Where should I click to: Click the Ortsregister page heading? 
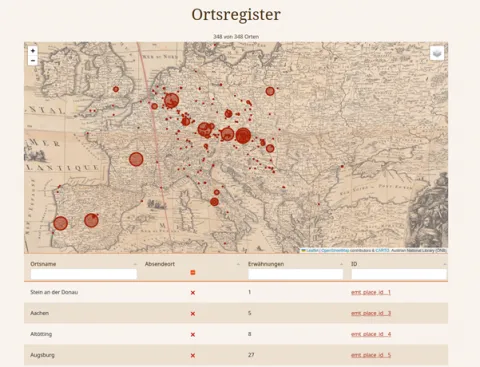coord(236,15)
